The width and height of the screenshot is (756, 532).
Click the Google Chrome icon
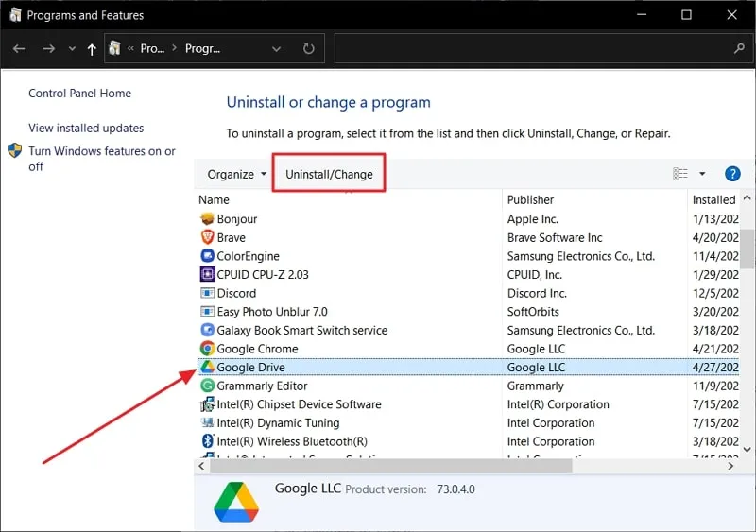(208, 349)
